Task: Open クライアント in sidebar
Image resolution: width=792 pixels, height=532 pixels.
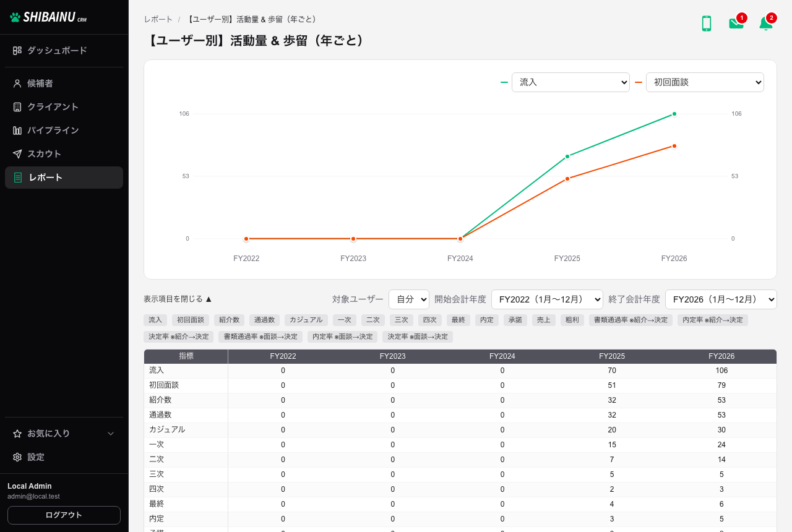Action: [64, 107]
